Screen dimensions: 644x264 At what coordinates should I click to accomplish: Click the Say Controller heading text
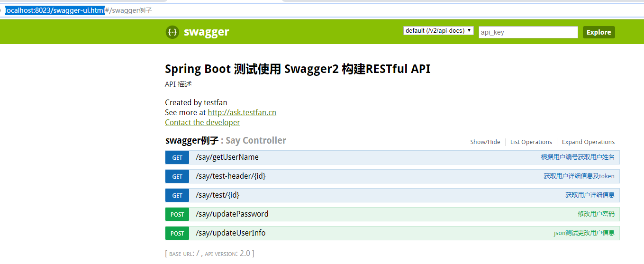(x=256, y=140)
